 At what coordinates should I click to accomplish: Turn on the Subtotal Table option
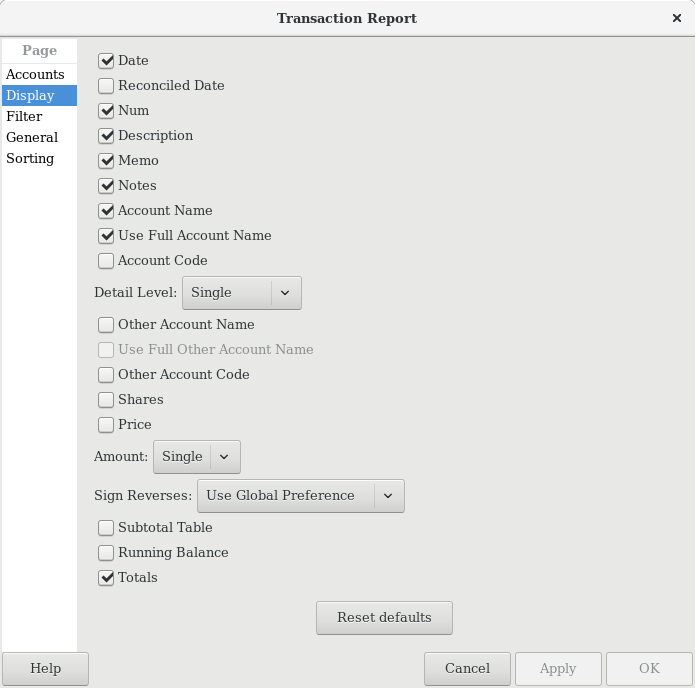point(106,528)
